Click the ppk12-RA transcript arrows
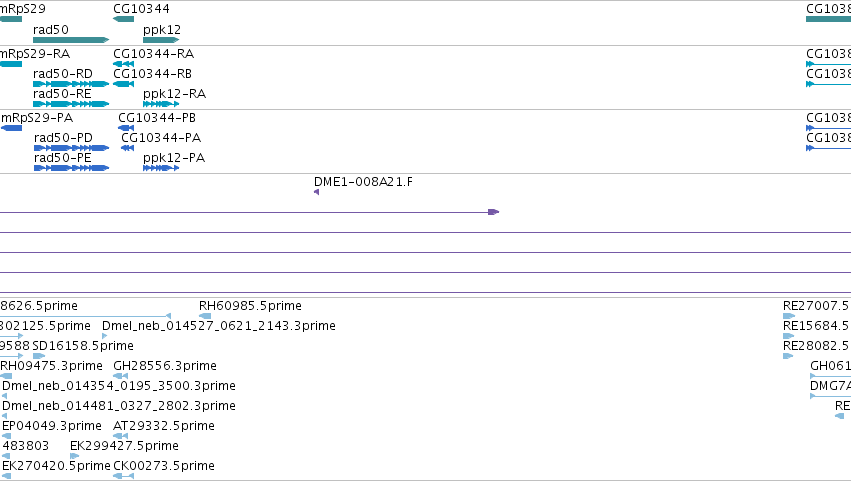 [161, 104]
